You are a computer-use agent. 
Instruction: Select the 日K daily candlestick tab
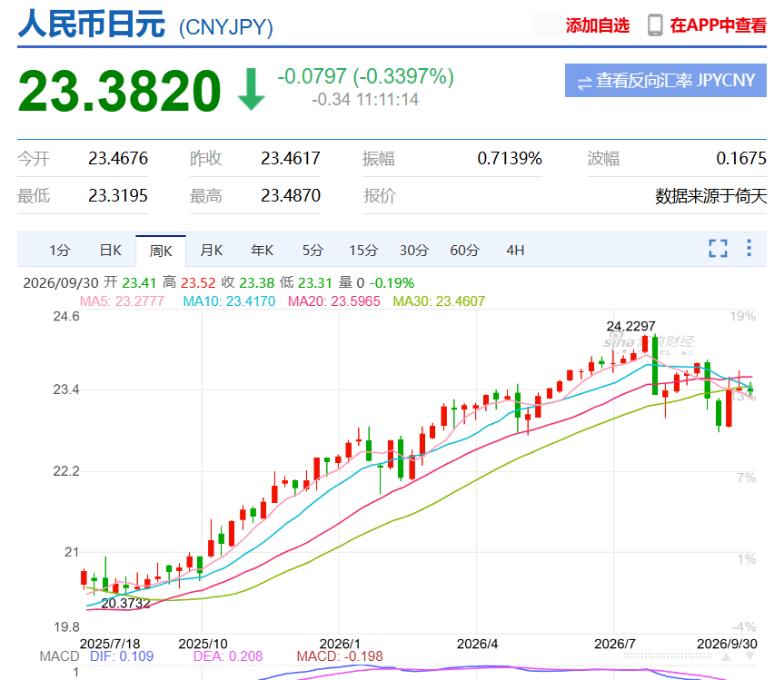click(x=110, y=251)
